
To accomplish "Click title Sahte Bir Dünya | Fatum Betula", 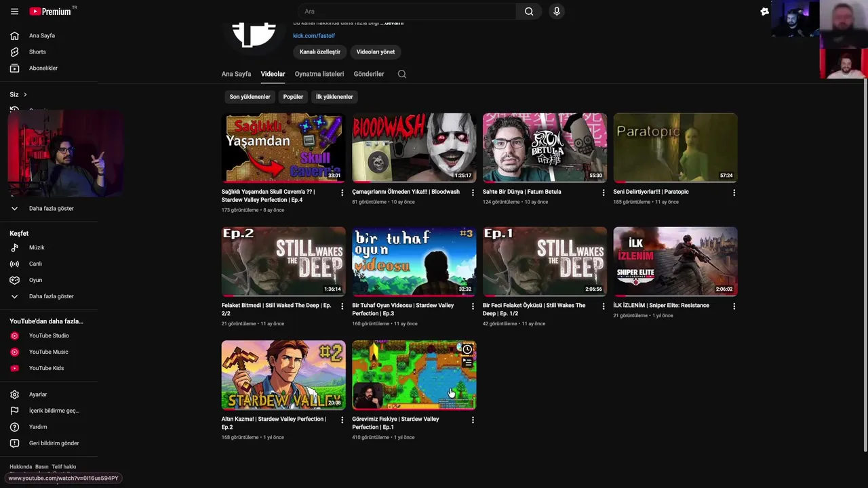I will click(x=521, y=192).
